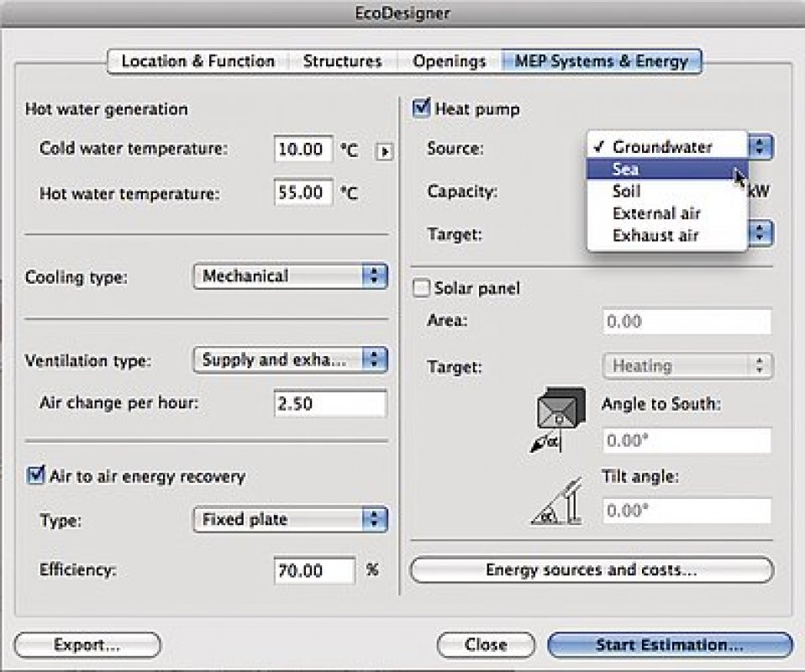The image size is (805, 672).
Task: Enable the Solar panel checkbox
Action: pos(421,288)
